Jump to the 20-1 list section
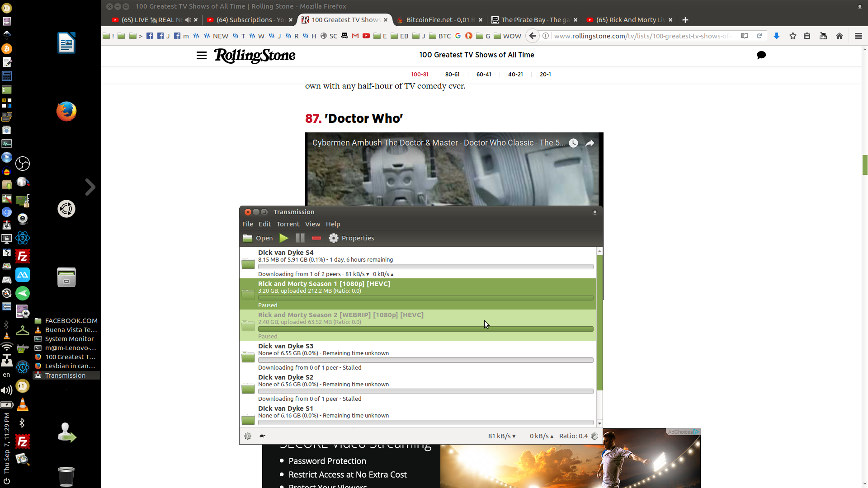The width and height of the screenshot is (868, 488). [x=545, y=75]
